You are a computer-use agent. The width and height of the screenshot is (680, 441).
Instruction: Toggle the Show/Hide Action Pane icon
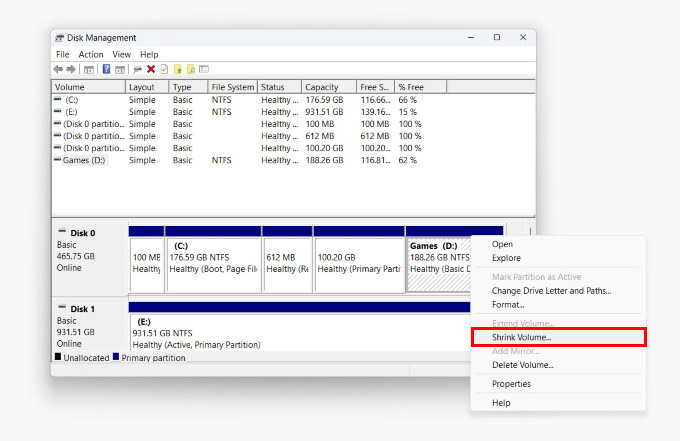(x=120, y=69)
